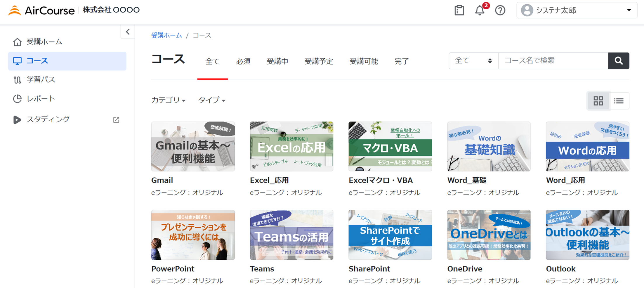The image size is (644, 288).
Task: Click the pie chart icon beside レポート
Action: tap(17, 99)
